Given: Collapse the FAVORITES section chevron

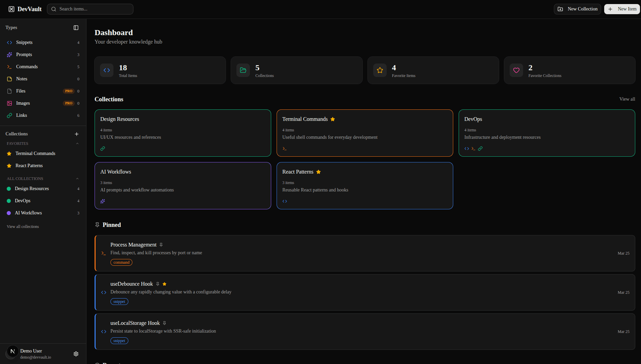Looking at the screenshot, I should tap(77, 144).
